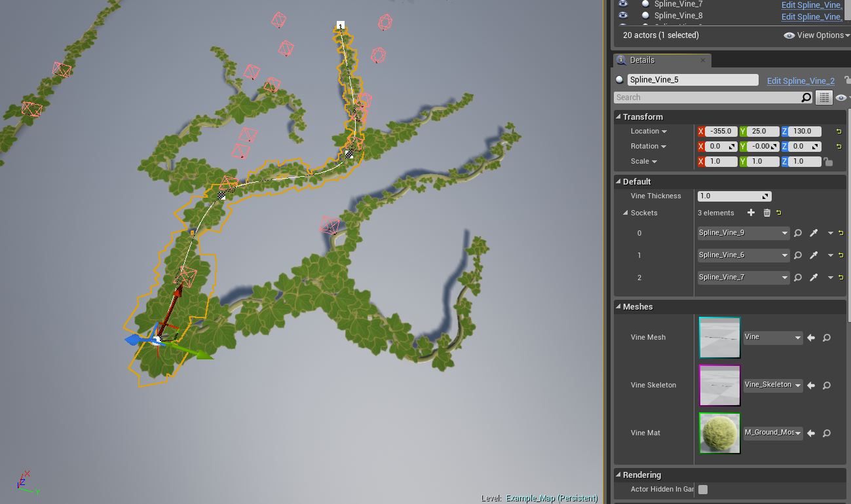Image resolution: width=851 pixels, height=504 pixels.
Task: Select the Details tab
Action: click(x=662, y=60)
